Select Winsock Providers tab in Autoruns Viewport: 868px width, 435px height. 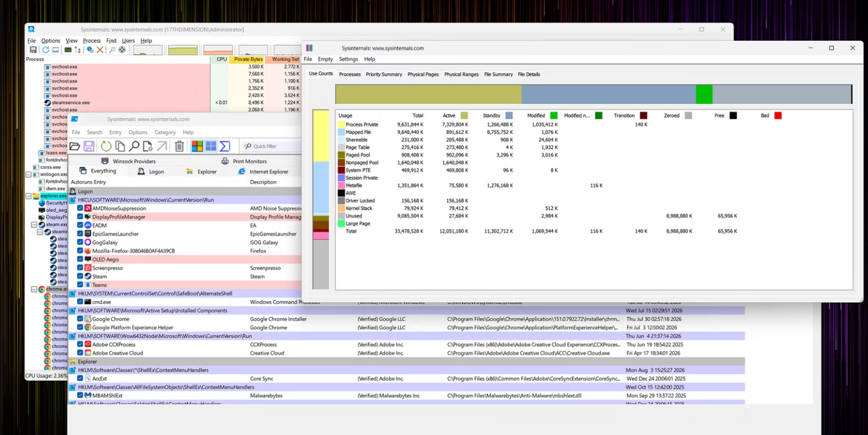[x=129, y=161]
